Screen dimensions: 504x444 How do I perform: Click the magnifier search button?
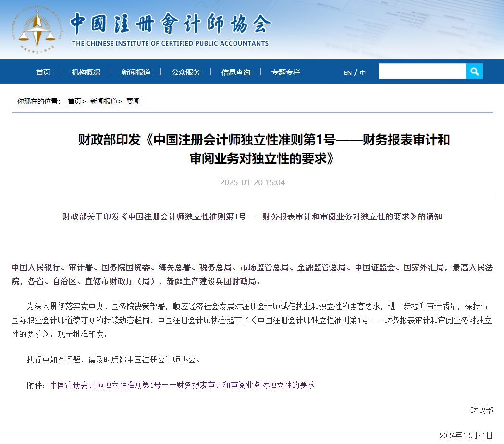pyautogui.click(x=474, y=72)
